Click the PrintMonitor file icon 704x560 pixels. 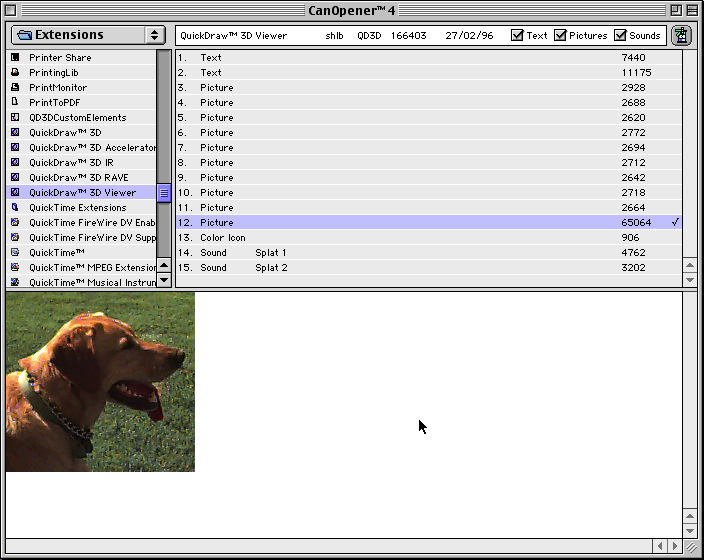coord(15,88)
